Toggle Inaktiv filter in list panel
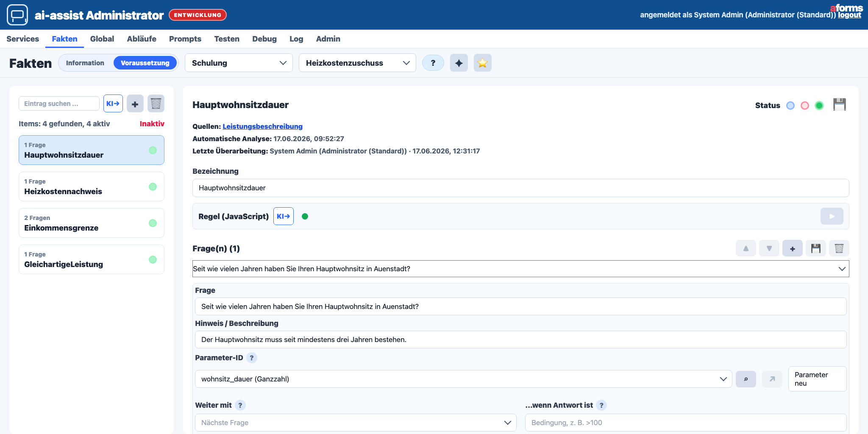The height and width of the screenshot is (434, 868). (152, 124)
